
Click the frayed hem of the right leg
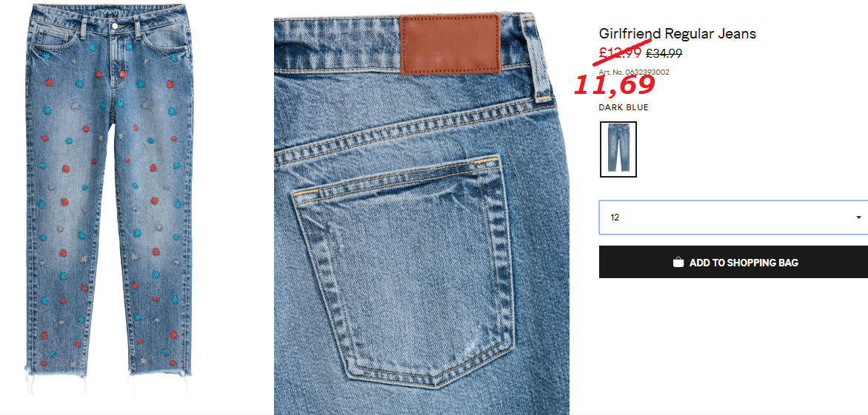(160, 368)
